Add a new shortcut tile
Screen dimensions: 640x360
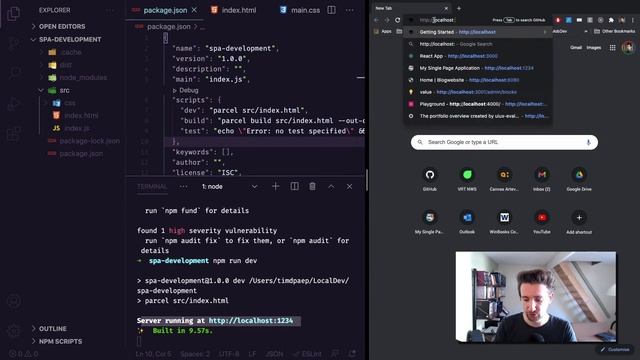point(579,222)
